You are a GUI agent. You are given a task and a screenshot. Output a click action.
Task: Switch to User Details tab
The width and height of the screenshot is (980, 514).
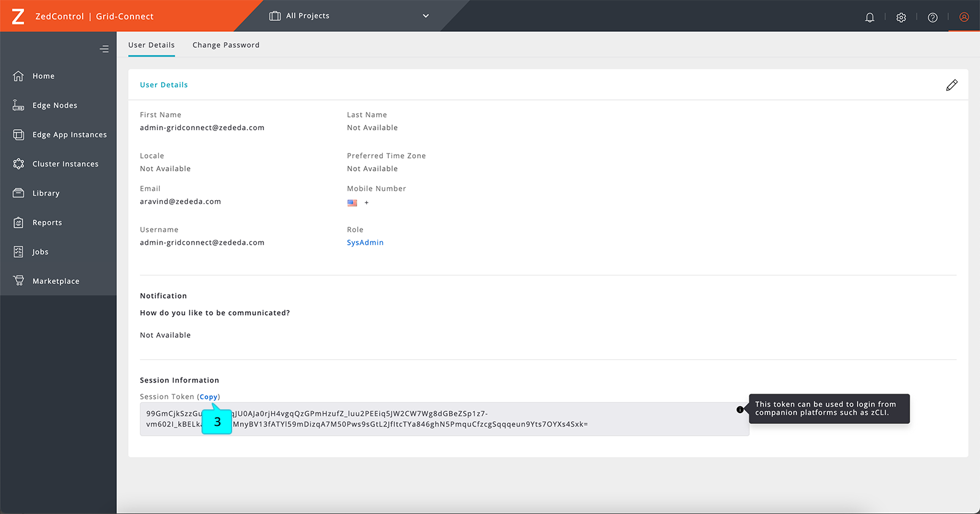pos(151,45)
